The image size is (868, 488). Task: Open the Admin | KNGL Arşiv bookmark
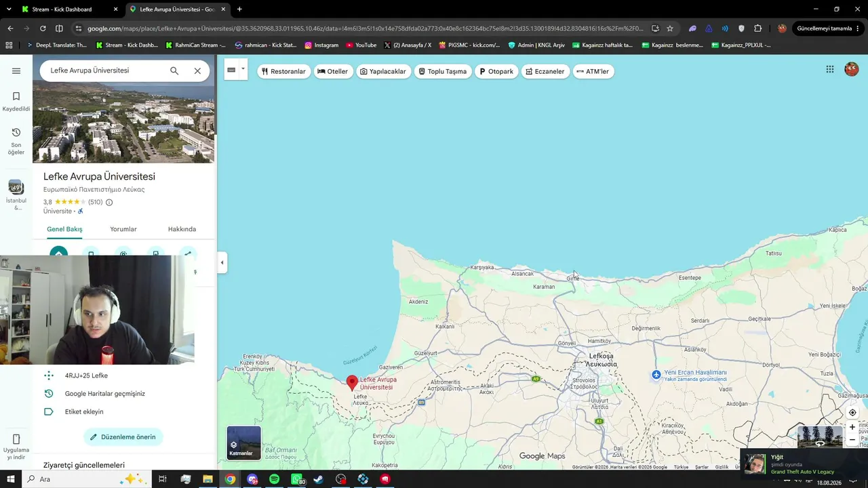536,45
